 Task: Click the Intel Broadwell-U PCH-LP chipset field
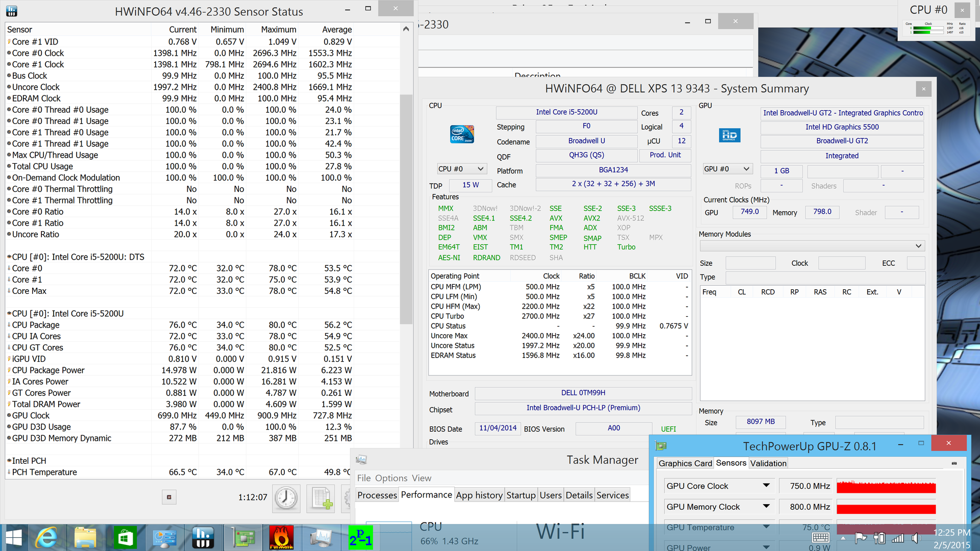point(583,408)
